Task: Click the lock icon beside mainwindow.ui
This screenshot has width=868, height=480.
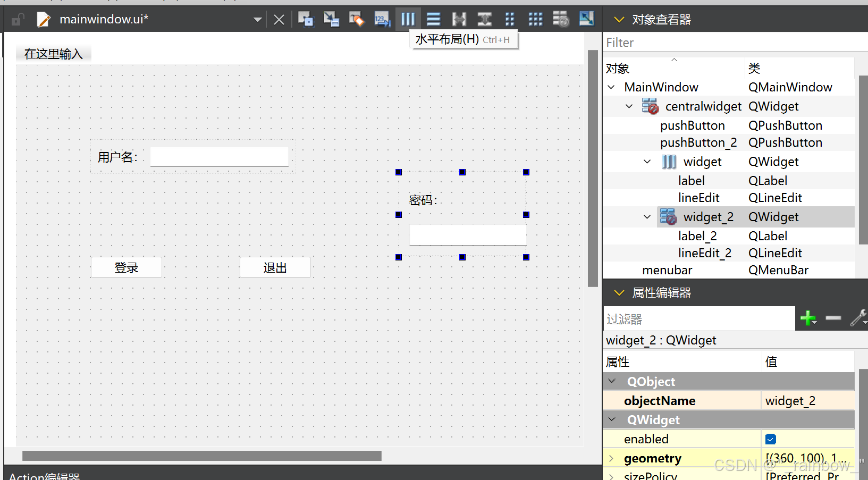Action: 18,20
